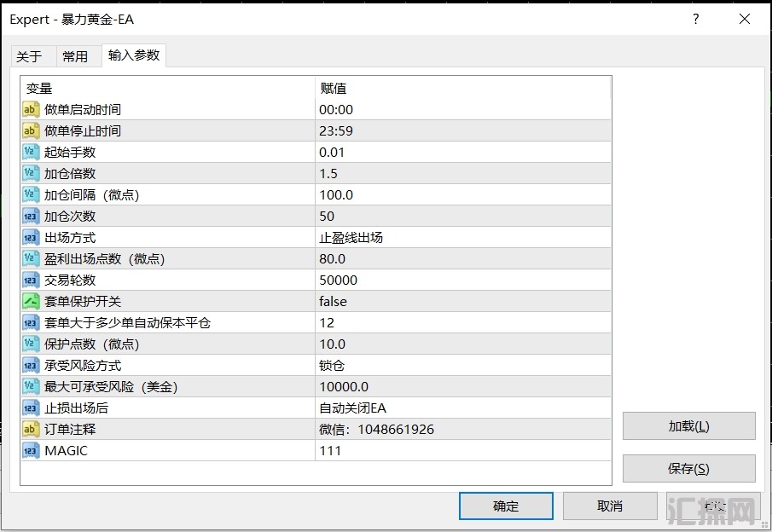
Task: Switch to the 关于 tab
Action: [29, 56]
